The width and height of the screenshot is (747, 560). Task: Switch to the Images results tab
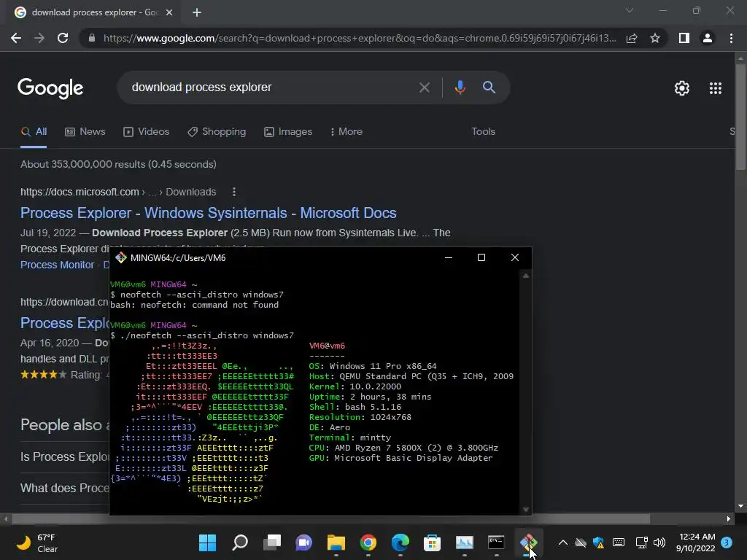(287, 131)
